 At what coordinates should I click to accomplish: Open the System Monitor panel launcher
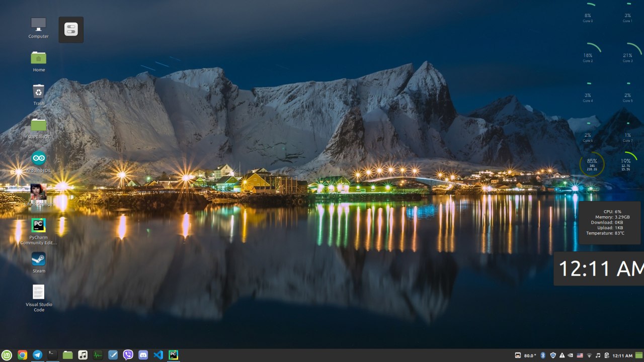click(x=98, y=355)
